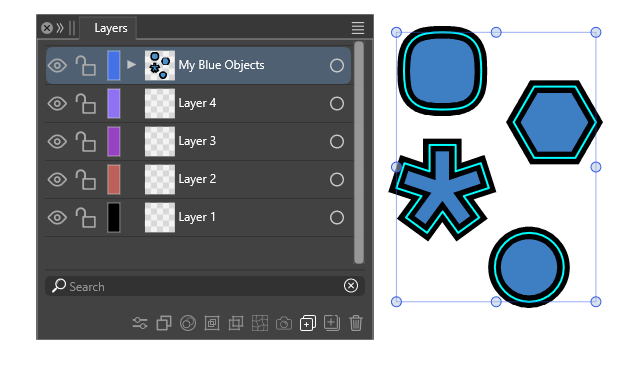
Task: Hide the My Blue Objects layer
Action: pos(57,65)
